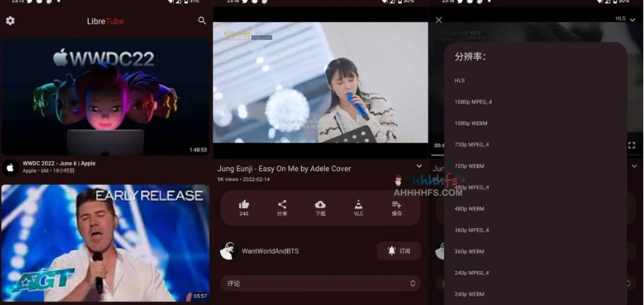Image resolution: width=644 pixels, height=305 pixels.
Task: Expand the Jung Eunji video description chevron
Action: click(419, 166)
